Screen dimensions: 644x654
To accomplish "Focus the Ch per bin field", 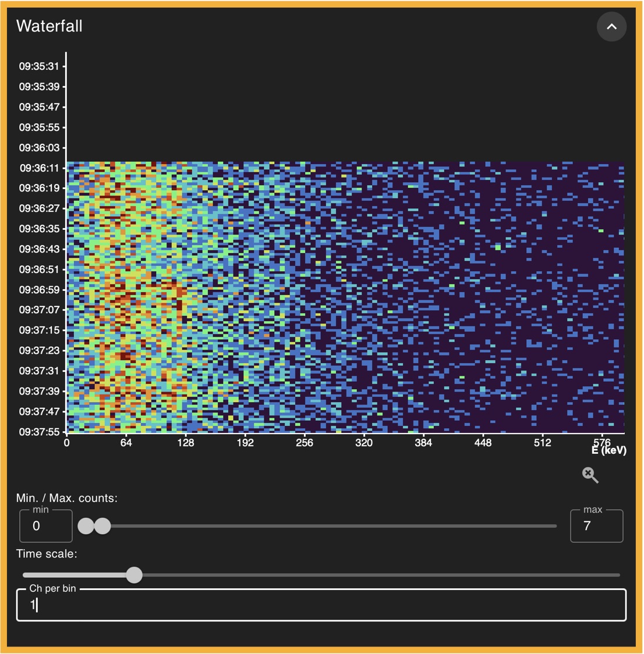I will tap(321, 605).
